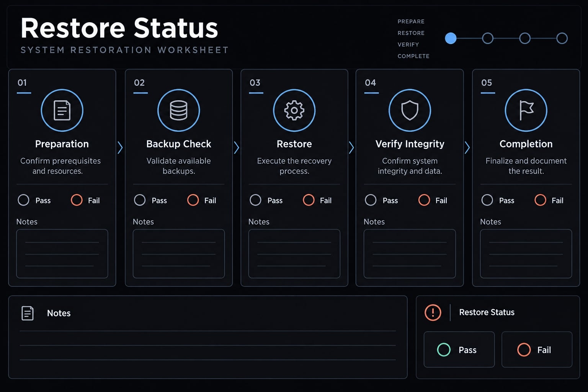
Task: Click the Preparation document icon
Action: click(x=62, y=110)
